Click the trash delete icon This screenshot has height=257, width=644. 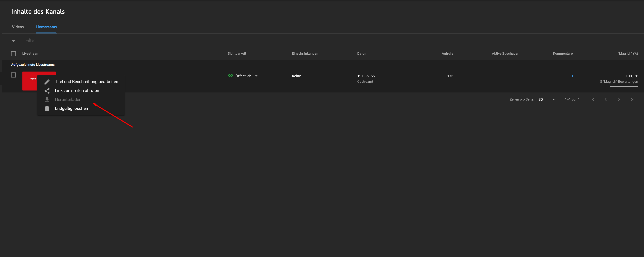47,109
